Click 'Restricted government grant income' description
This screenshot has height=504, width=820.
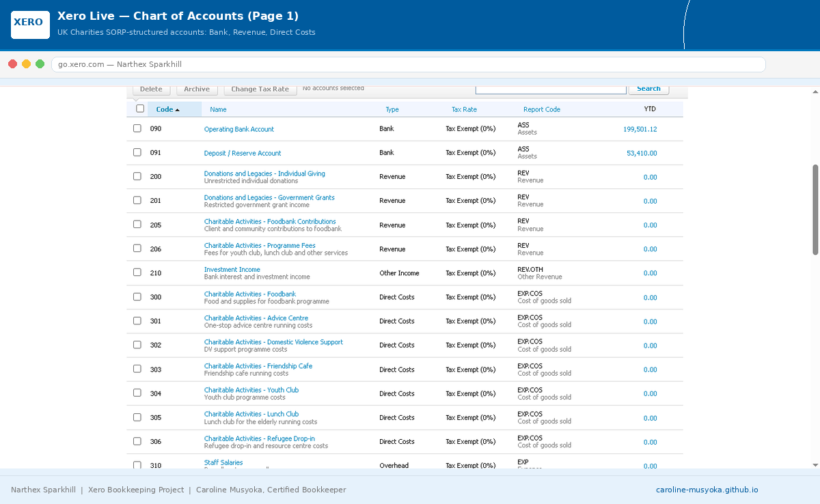[x=257, y=205]
